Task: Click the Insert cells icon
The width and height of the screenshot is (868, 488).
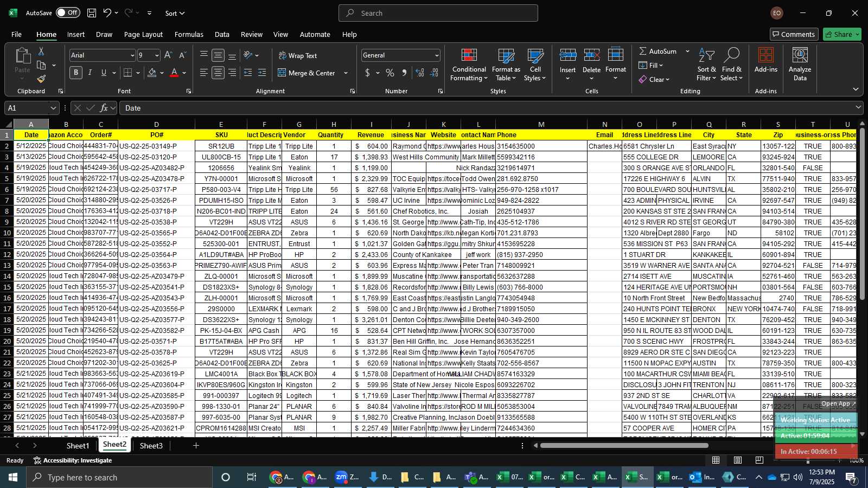Action: point(567,55)
